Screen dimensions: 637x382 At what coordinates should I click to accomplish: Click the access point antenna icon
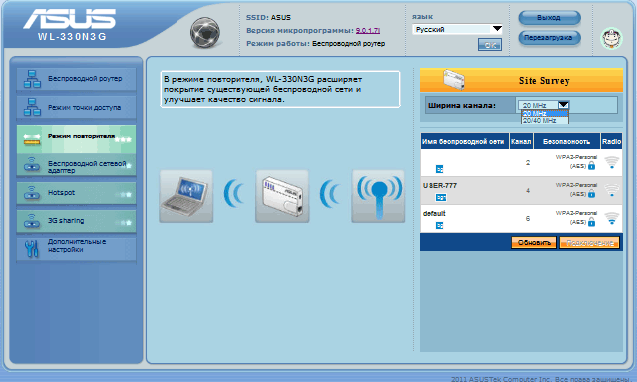click(378, 196)
